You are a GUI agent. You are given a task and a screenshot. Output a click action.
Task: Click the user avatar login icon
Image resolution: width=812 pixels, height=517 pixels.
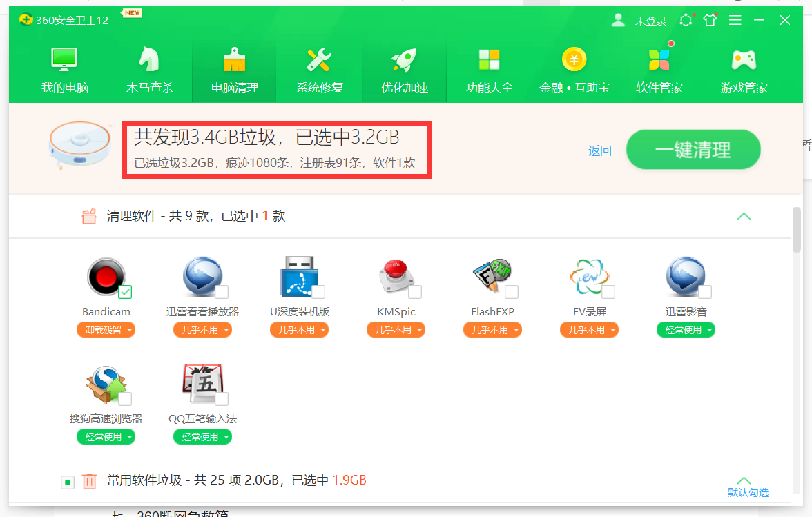coord(618,20)
